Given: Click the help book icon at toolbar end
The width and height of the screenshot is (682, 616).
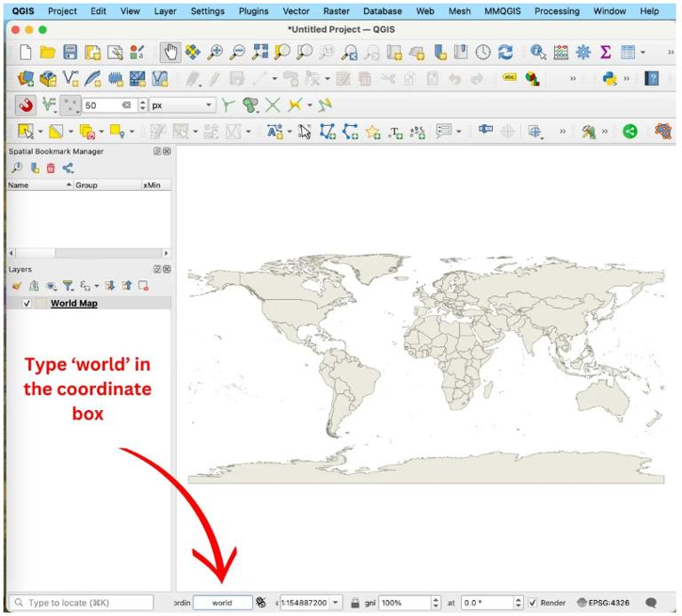Looking at the screenshot, I should point(652,79).
